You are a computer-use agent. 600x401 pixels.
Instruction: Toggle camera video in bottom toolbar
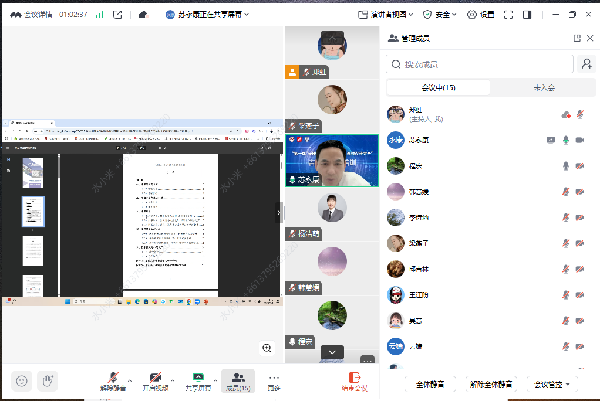click(x=155, y=380)
